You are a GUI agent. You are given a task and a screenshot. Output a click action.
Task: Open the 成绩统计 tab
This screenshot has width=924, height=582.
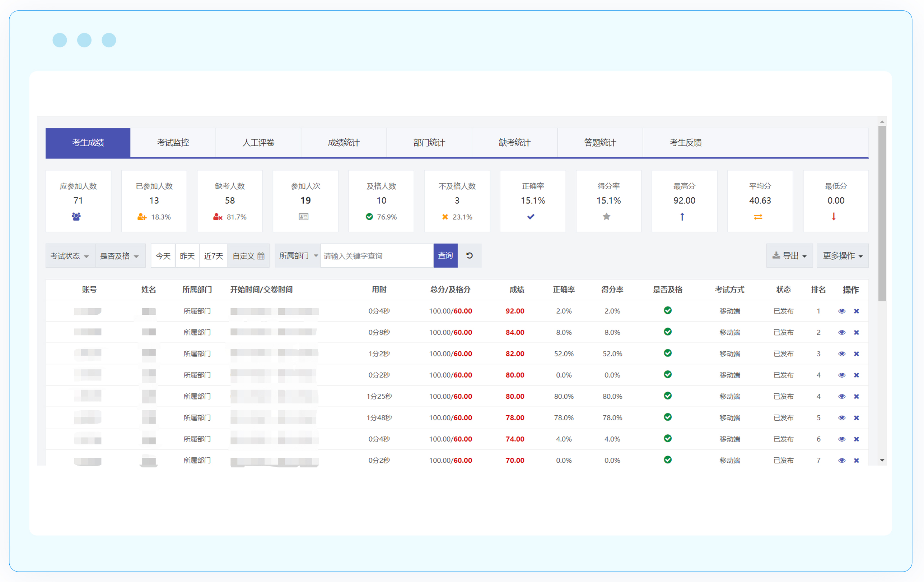point(344,143)
